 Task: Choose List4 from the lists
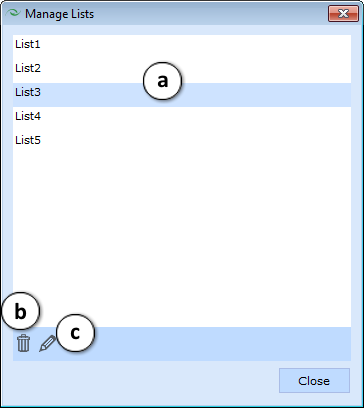182,116
